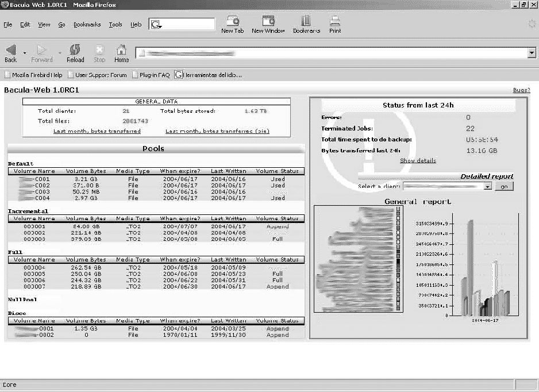Follow the Show details link
539x392 pixels.
pyautogui.click(x=418, y=160)
